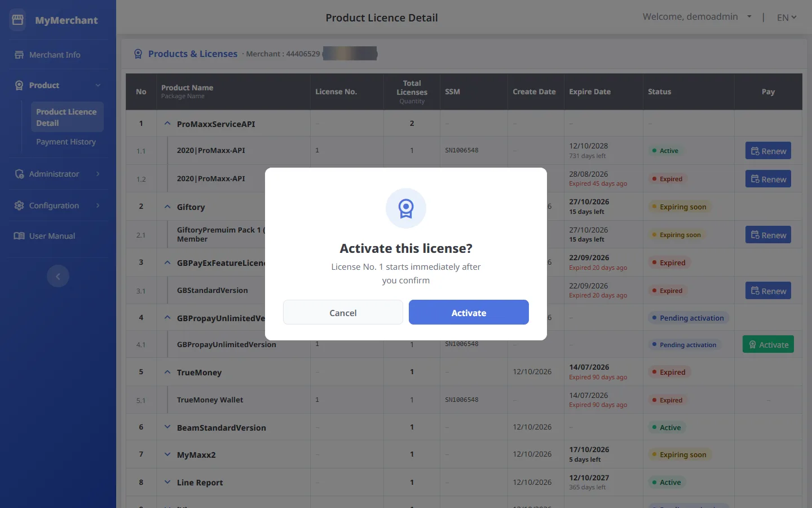The image size is (812, 508).
Task: Expand the MyMaxx2 row
Action: click(167, 454)
